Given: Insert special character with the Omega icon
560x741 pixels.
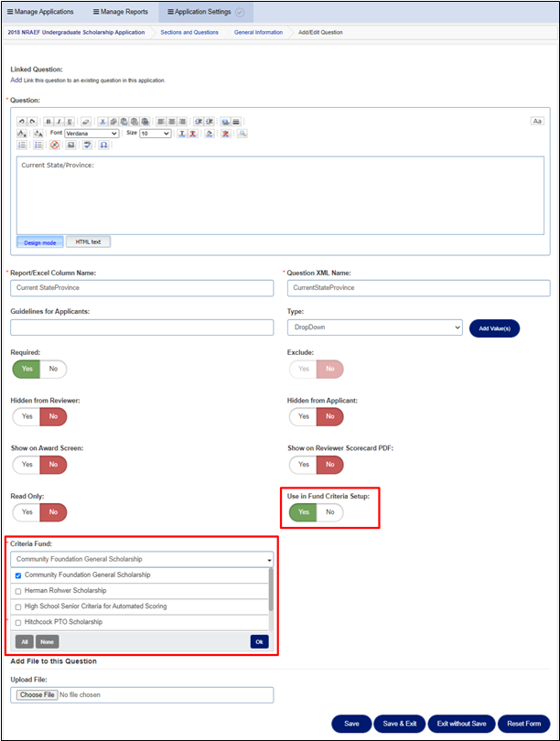Looking at the screenshot, I should [x=103, y=145].
